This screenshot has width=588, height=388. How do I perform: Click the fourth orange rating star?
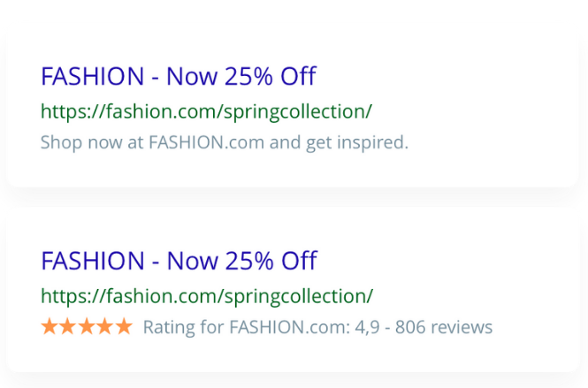tap(105, 327)
